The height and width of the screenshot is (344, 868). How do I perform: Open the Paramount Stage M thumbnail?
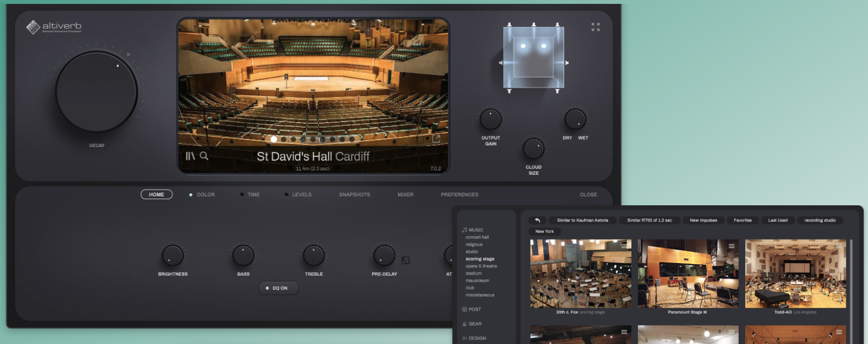coord(688,274)
